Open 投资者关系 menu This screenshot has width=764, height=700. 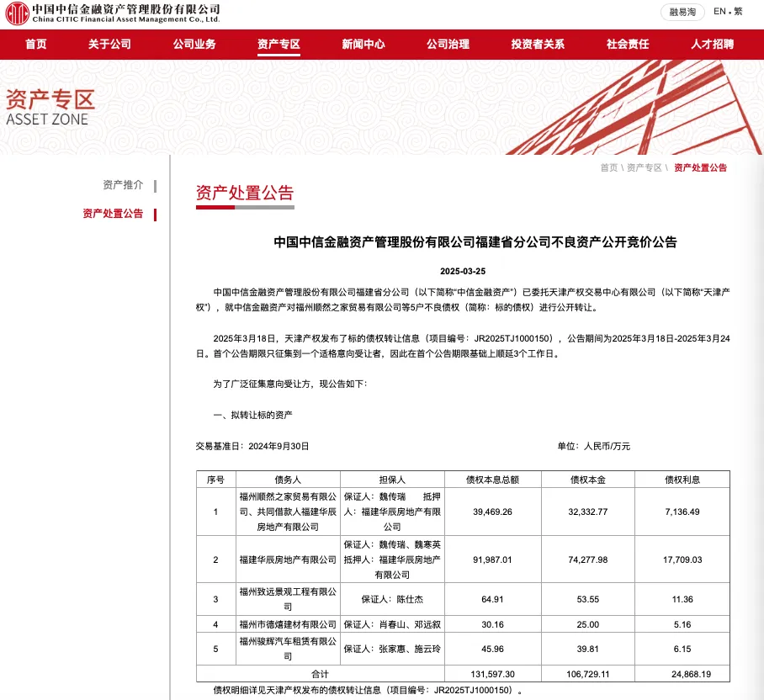[x=538, y=45]
